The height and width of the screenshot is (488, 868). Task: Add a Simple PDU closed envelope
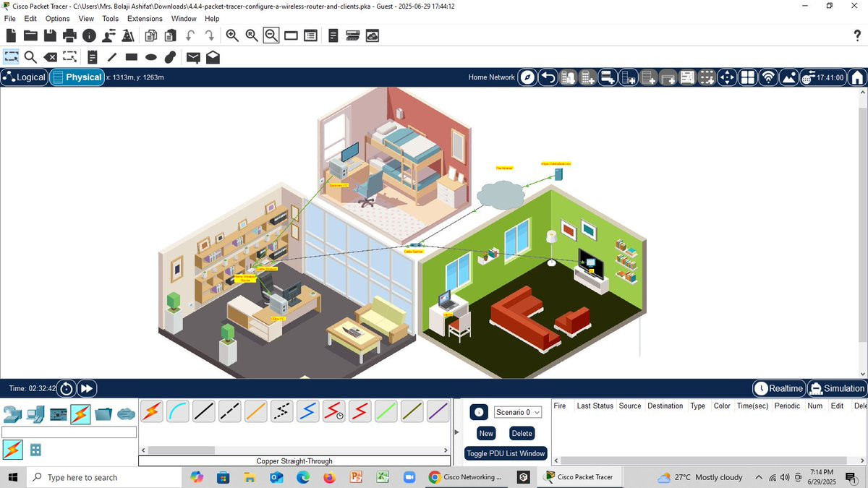(x=193, y=57)
